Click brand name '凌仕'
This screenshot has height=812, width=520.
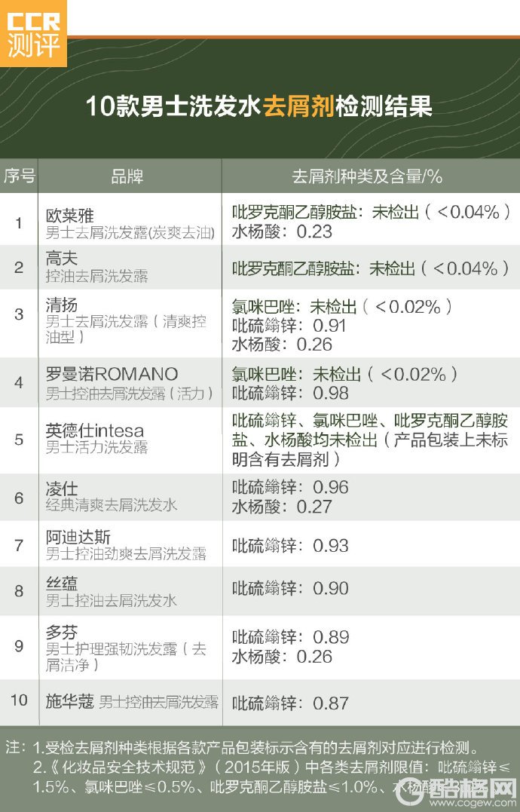point(62,489)
